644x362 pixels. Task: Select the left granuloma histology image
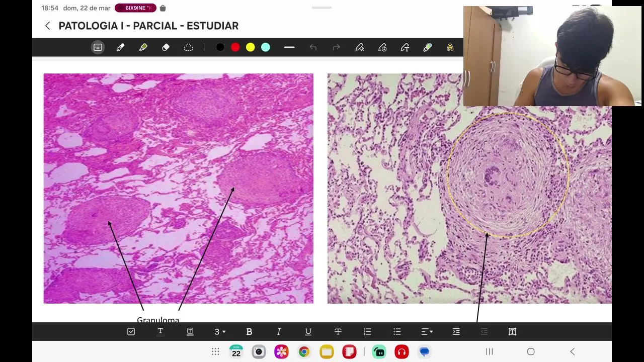pos(178,189)
